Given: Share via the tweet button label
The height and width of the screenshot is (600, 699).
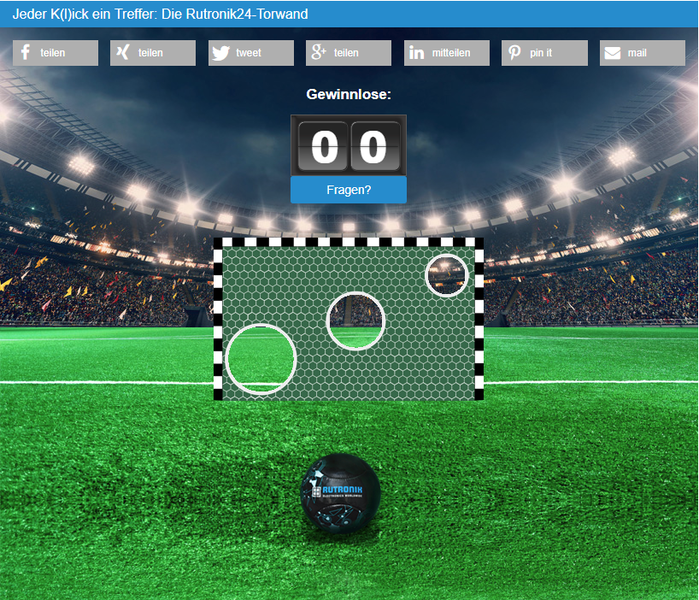Looking at the screenshot, I should click(248, 53).
